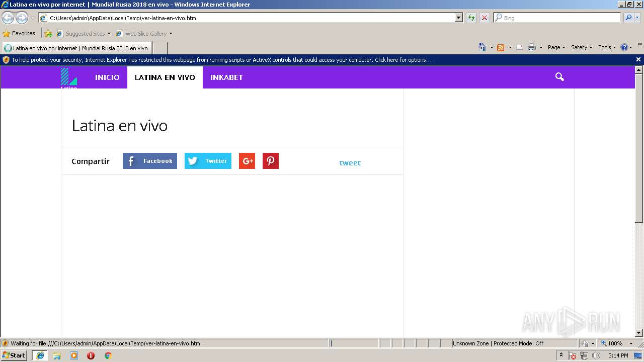
Task: Click the RSS Feeds icon
Action: click(501, 47)
